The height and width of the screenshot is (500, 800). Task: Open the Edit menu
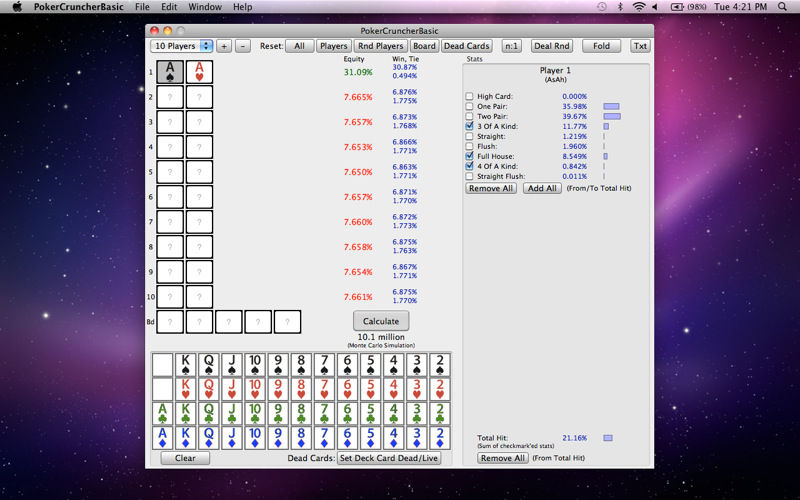coord(169,7)
